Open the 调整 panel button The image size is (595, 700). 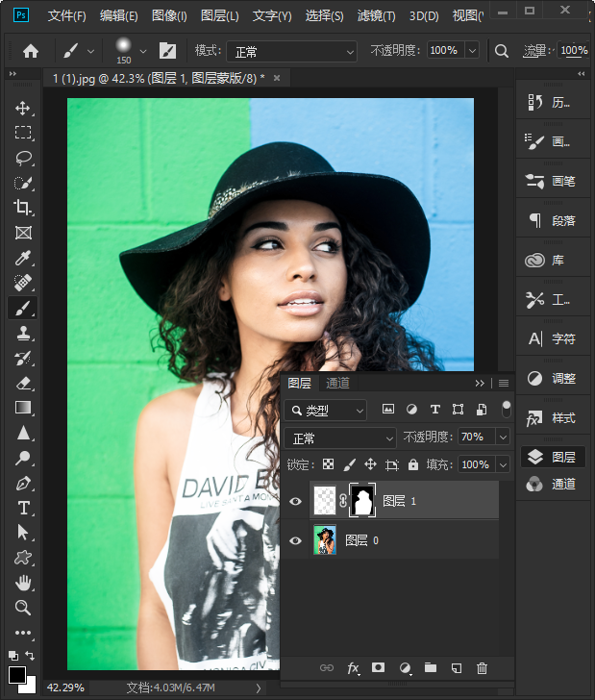click(552, 379)
